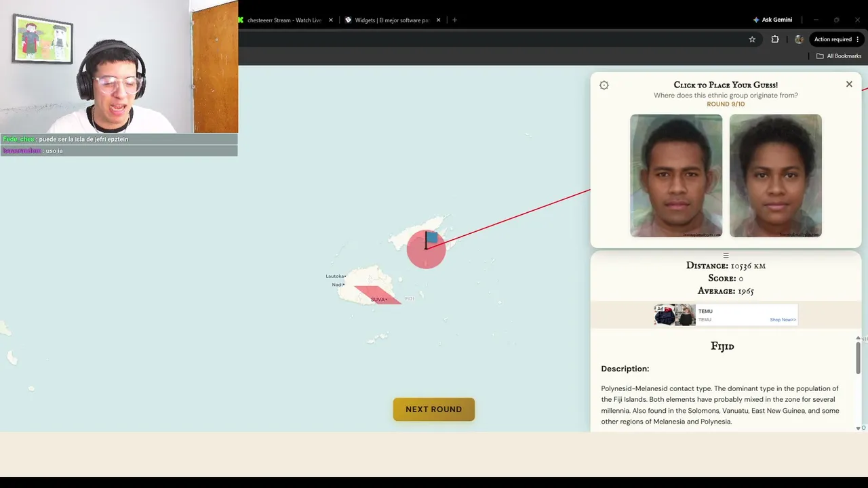Switch to the chesteeerr Stream tab
Image resolution: width=868 pixels, height=488 pixels.
click(283, 20)
